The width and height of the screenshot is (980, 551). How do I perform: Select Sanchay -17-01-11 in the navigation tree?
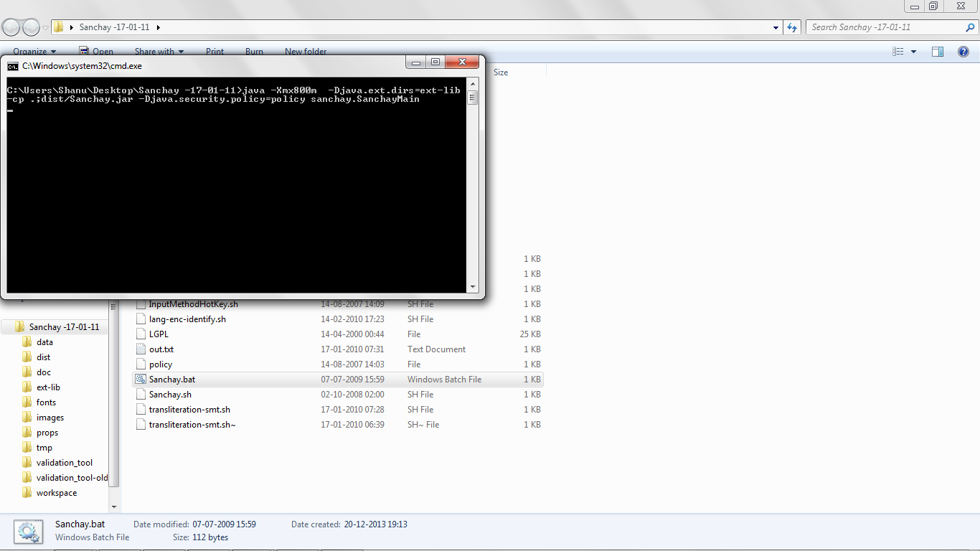(64, 327)
